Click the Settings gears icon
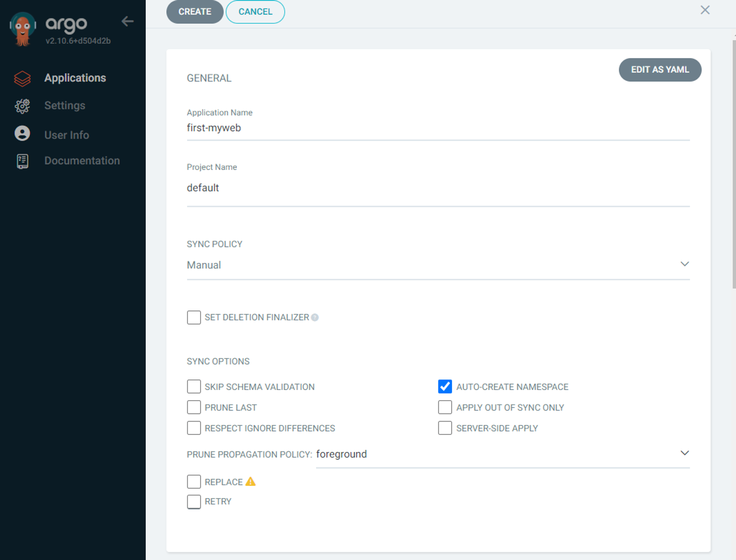Viewport: 736px width, 560px height. (x=22, y=106)
